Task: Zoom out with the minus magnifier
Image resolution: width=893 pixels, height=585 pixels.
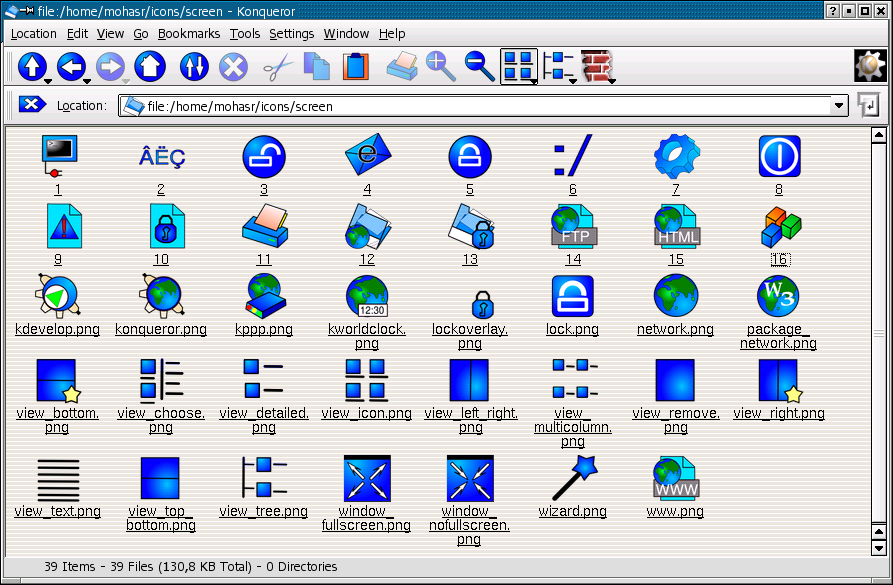Action: 480,67
